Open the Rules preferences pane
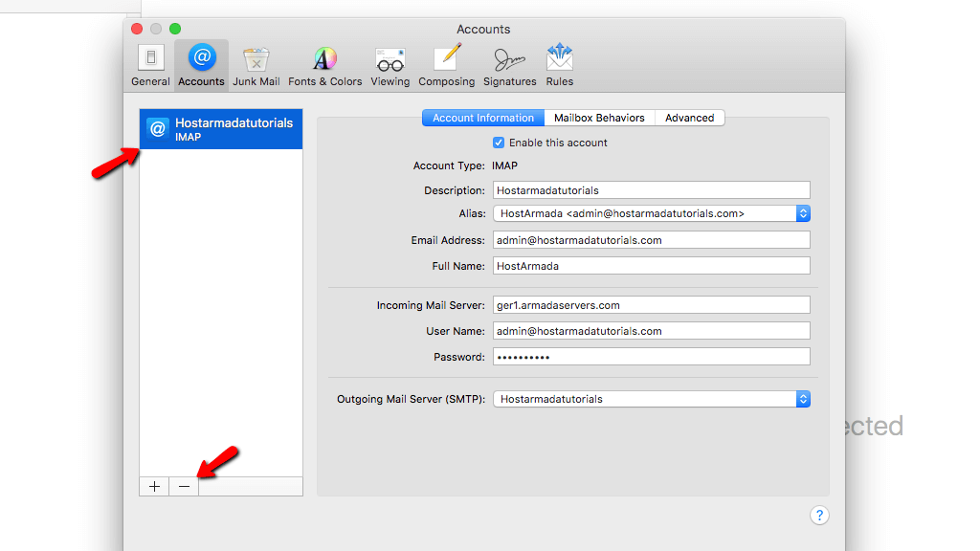Viewport: 980px width, 551px height. [x=559, y=63]
